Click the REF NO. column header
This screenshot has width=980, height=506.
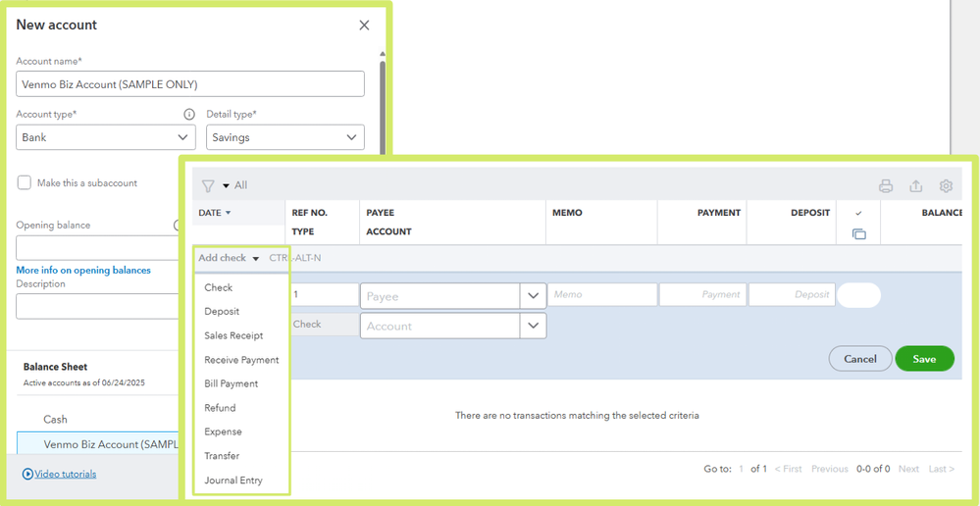(x=309, y=213)
